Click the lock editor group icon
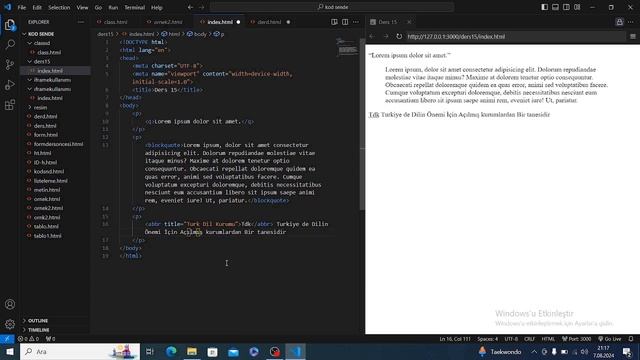 point(619,22)
